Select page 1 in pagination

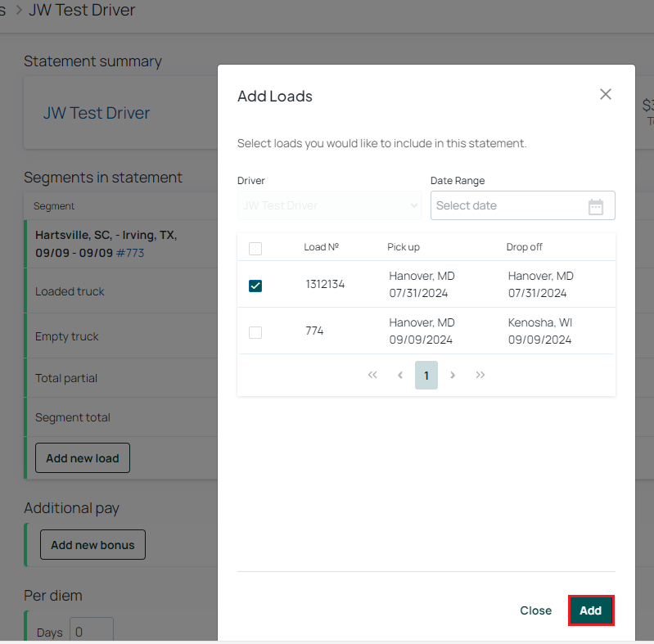426,375
